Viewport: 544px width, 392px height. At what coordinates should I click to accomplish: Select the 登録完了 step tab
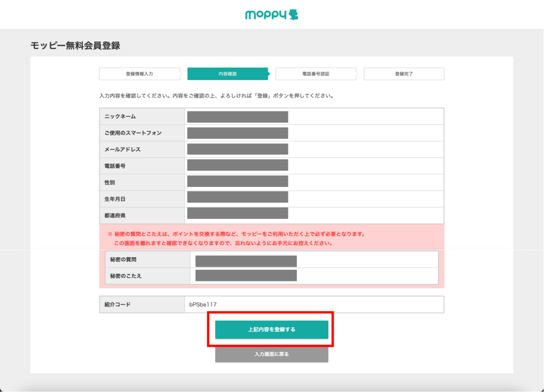point(404,74)
